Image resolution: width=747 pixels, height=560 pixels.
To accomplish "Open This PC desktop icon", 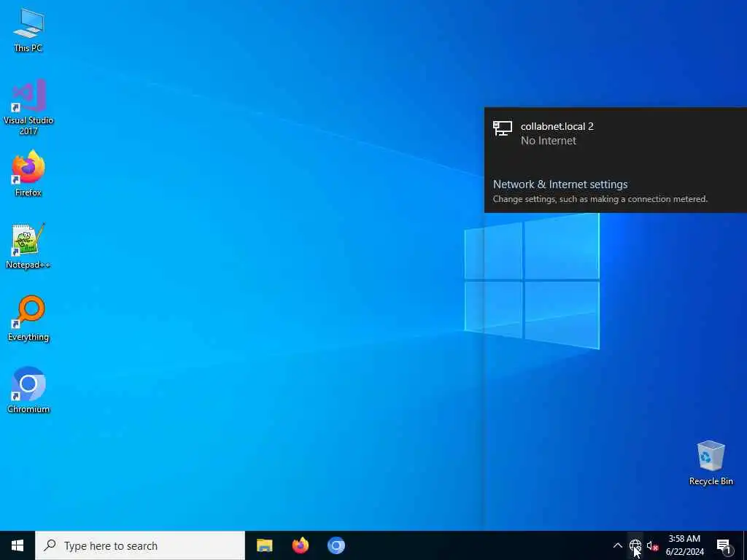I will tap(28, 29).
